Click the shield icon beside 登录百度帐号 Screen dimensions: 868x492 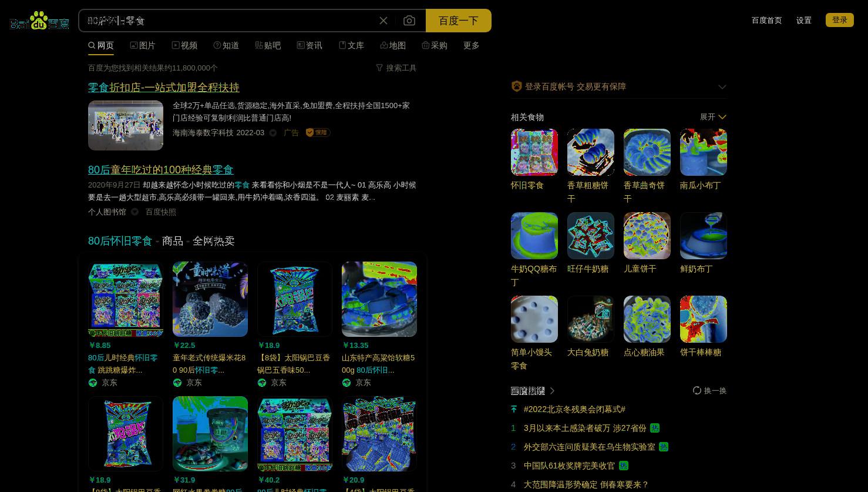click(517, 86)
